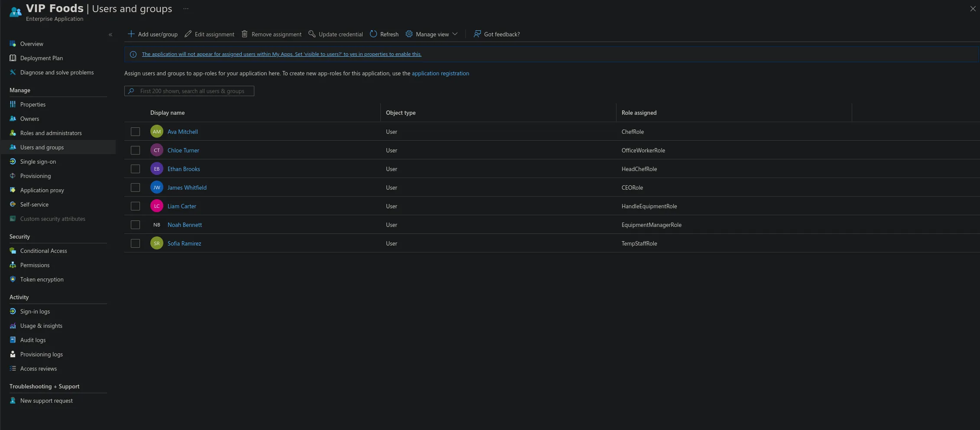Select the Ava Mitchell row checkbox
This screenshot has width=980, height=430.
click(136, 132)
